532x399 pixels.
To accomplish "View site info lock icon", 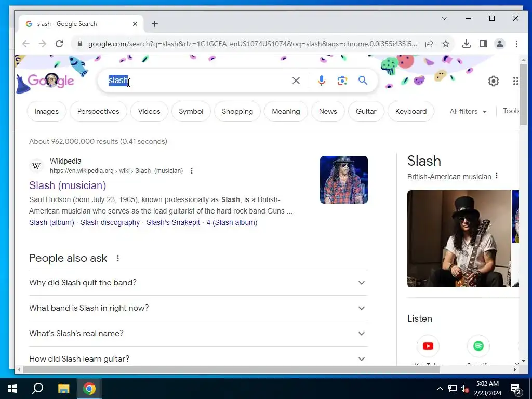I will (x=79, y=44).
